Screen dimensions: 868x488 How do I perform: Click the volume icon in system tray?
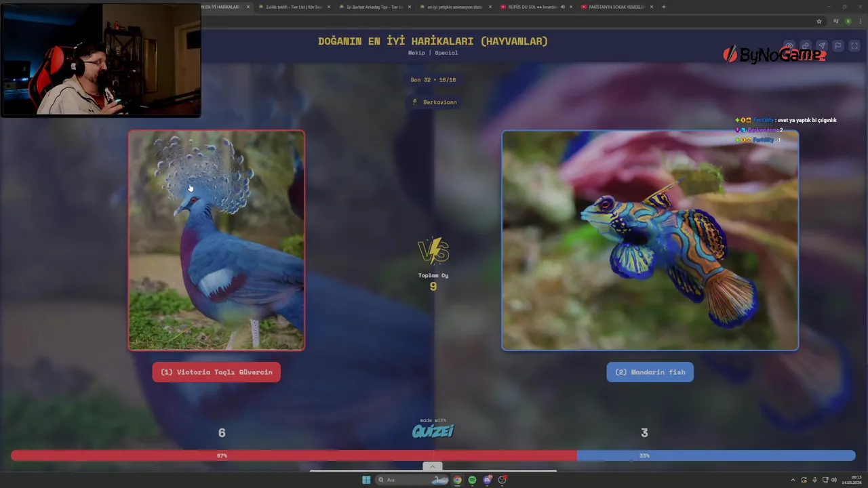tap(834, 480)
